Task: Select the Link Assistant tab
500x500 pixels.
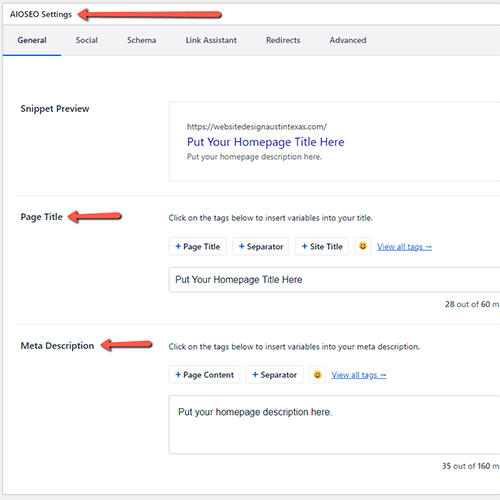Action: [x=211, y=40]
